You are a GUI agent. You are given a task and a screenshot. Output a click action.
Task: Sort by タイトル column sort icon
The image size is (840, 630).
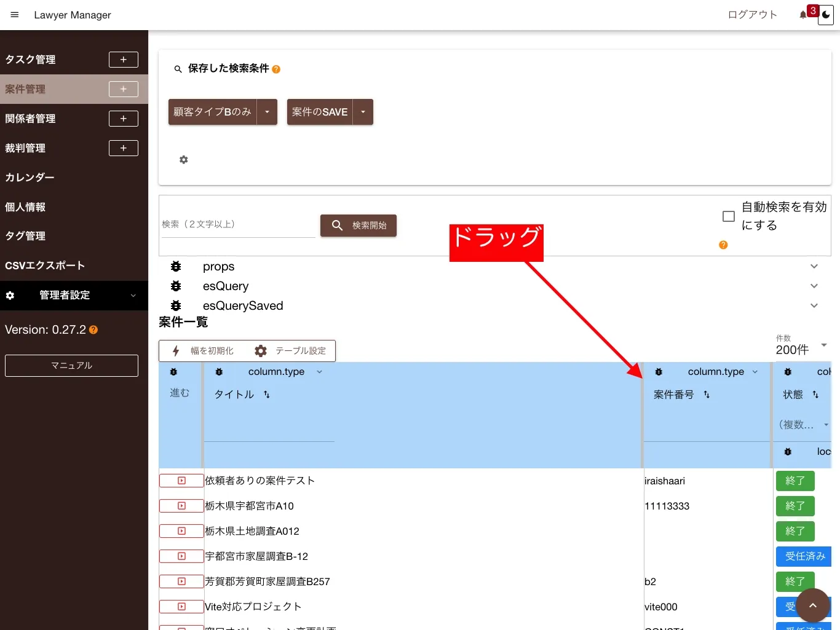click(x=267, y=395)
